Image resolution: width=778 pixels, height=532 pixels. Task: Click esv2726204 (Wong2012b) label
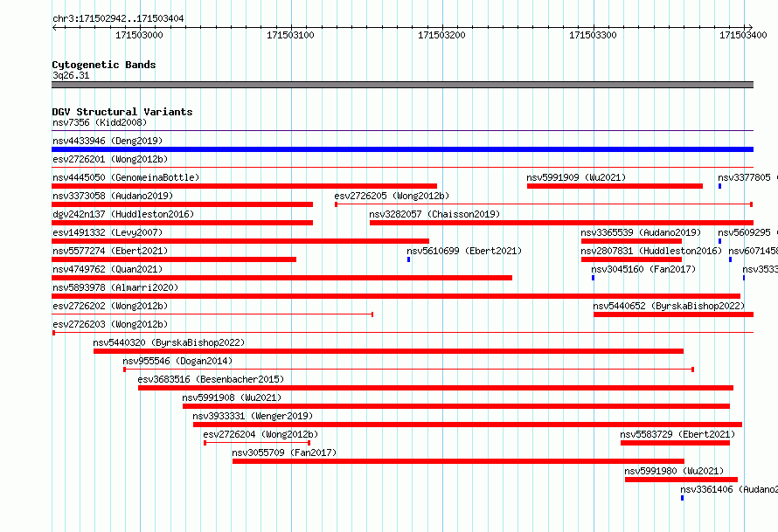[x=260, y=434]
